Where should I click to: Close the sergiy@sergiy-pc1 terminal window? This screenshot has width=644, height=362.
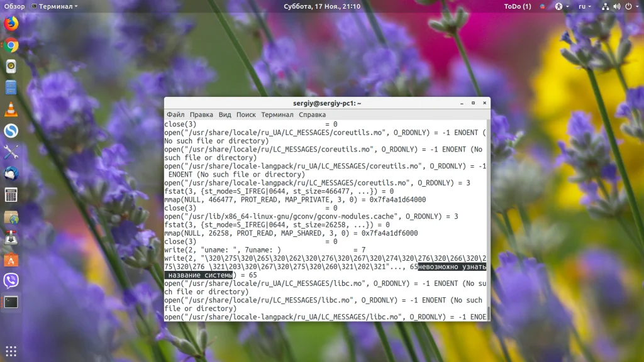pyautogui.click(x=485, y=103)
